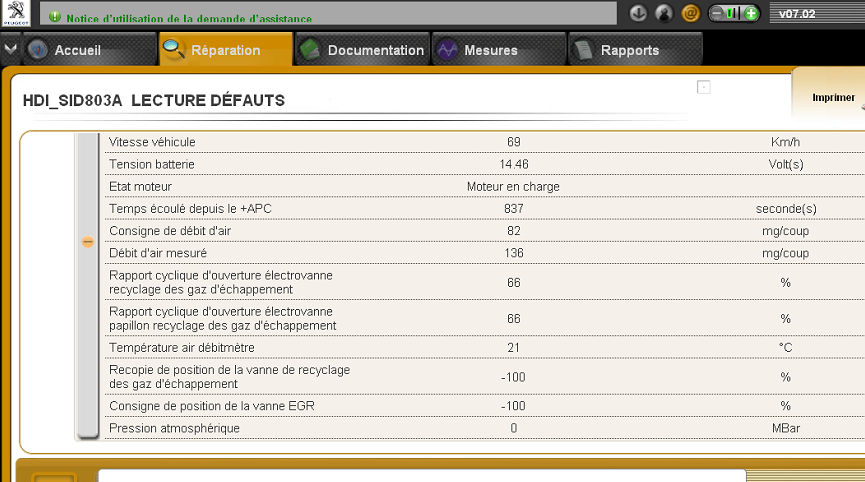Viewport: 865px width, 482px height.
Task: Click the user profile icon
Action: [664, 13]
